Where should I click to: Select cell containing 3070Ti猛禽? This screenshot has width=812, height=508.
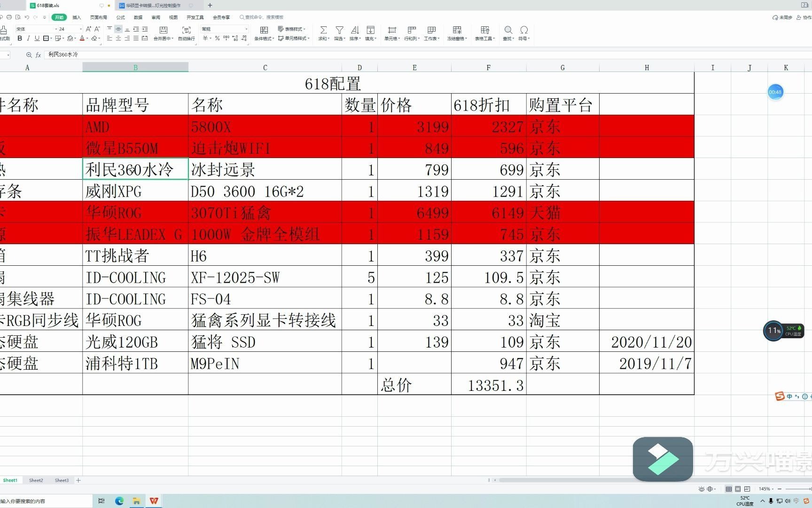coord(265,212)
